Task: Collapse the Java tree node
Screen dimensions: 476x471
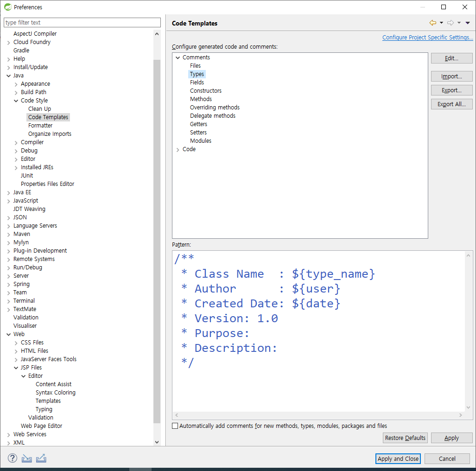Action: pos(8,76)
